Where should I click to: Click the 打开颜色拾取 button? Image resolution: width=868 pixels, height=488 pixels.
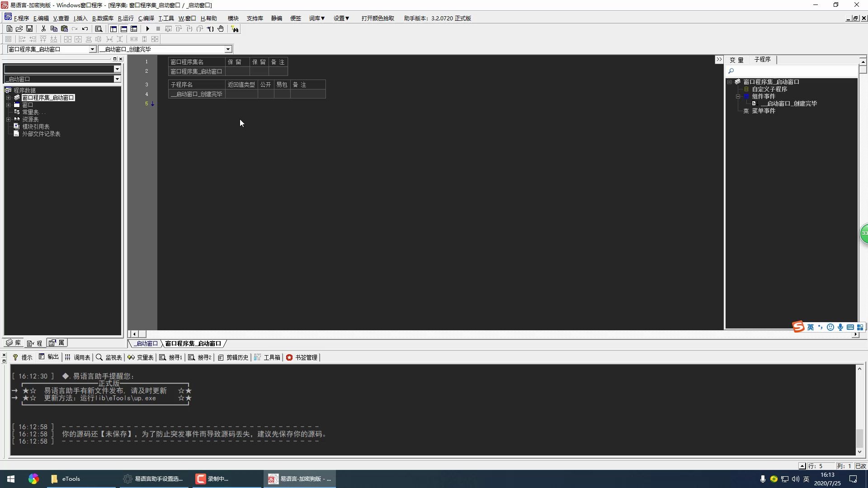tap(377, 19)
